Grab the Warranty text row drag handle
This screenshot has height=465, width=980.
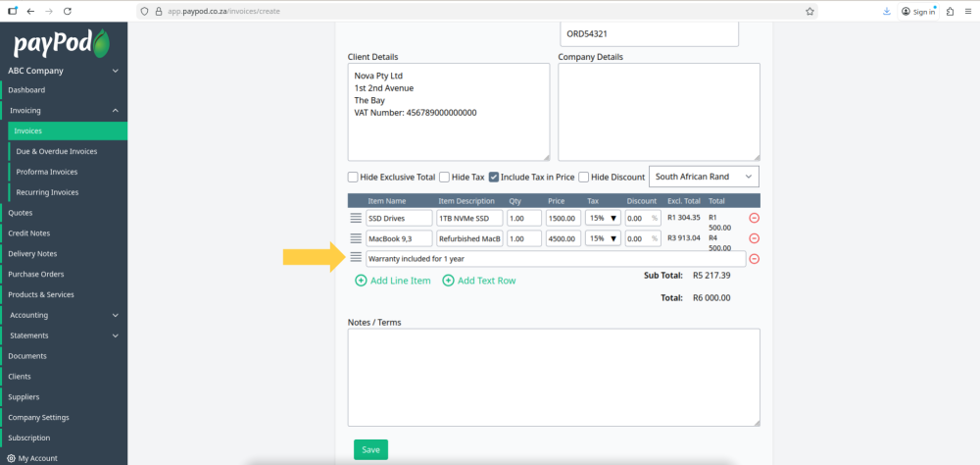(356, 257)
